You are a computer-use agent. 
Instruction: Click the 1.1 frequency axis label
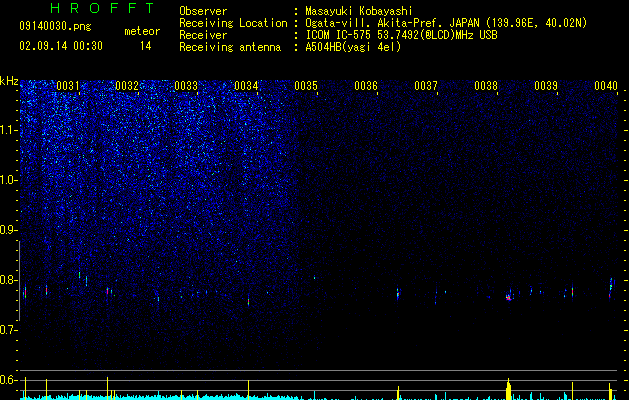click(x=8, y=130)
